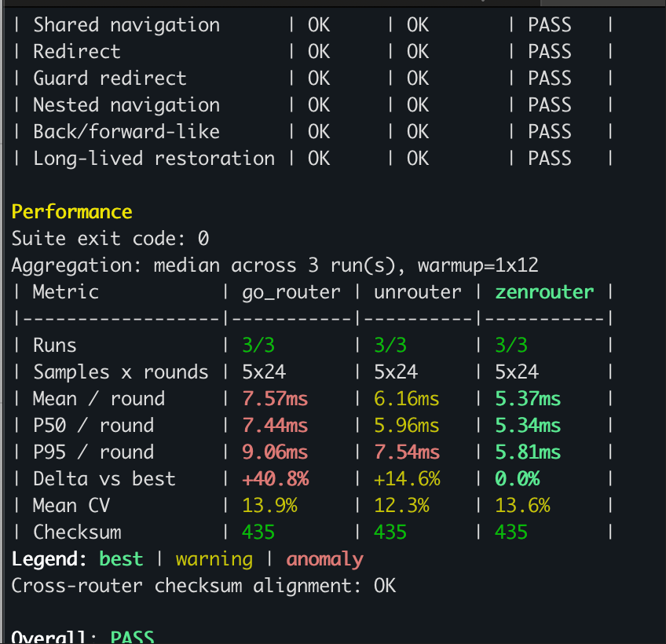Screen dimensions: 666x644
Task: Click the 'Long-lived restoration' row label
Action: pyautogui.click(x=154, y=159)
